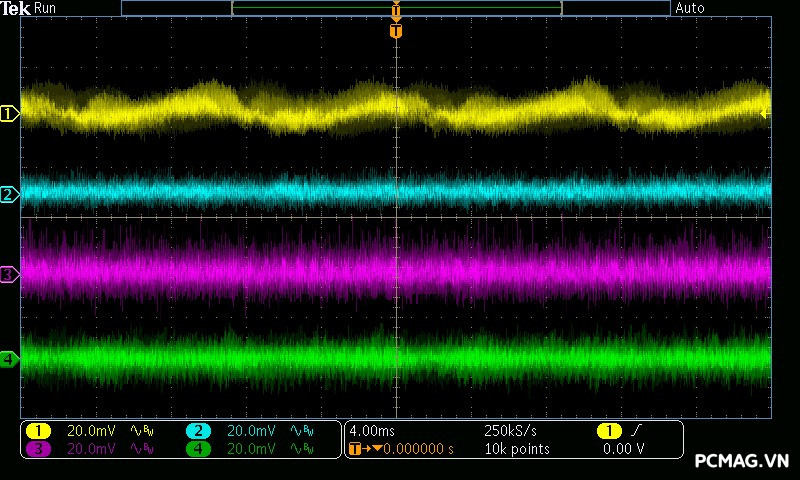
Task: Click the Tek logo in the corner
Action: pyautogui.click(x=15, y=8)
